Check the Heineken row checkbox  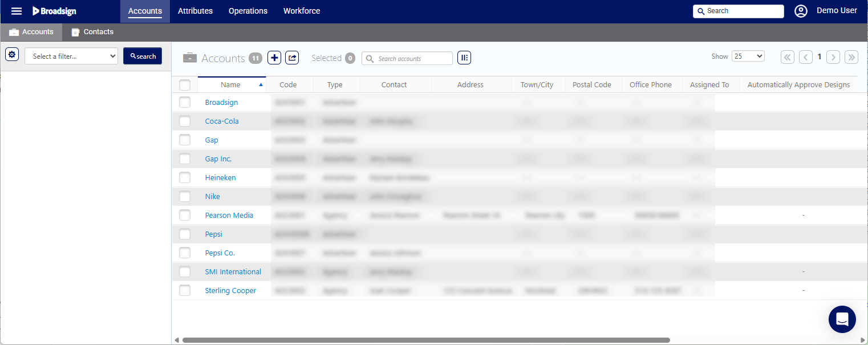[x=185, y=178]
